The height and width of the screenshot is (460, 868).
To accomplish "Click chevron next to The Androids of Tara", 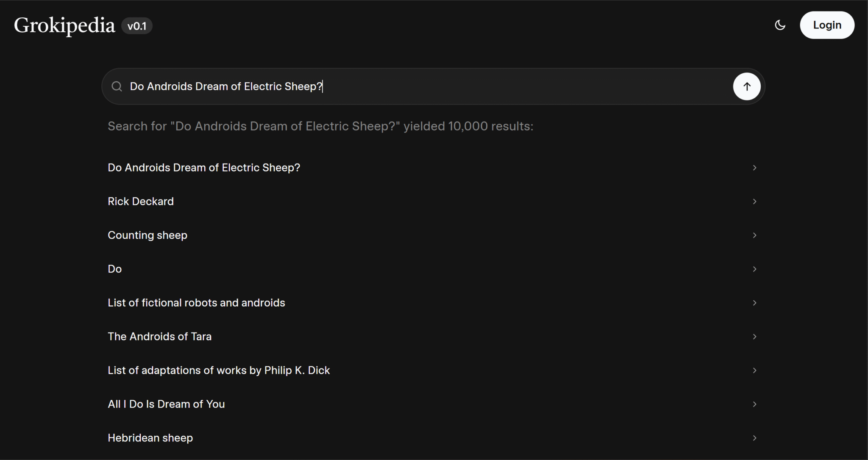I will tap(754, 337).
